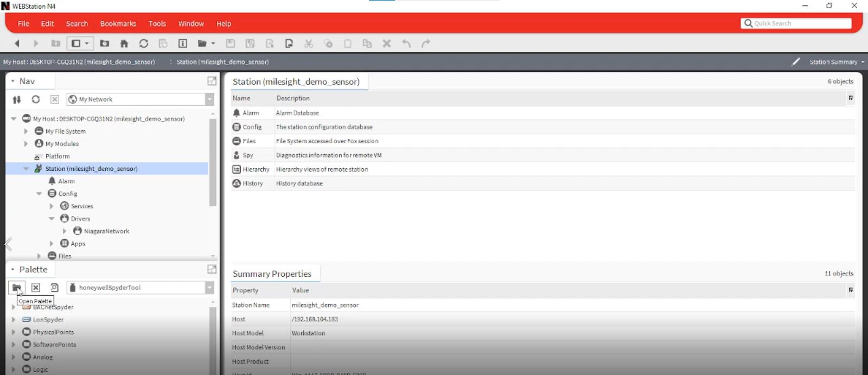This screenshot has width=868, height=375.
Task: Click the Nav panel refresh icon
Action: tap(36, 99)
